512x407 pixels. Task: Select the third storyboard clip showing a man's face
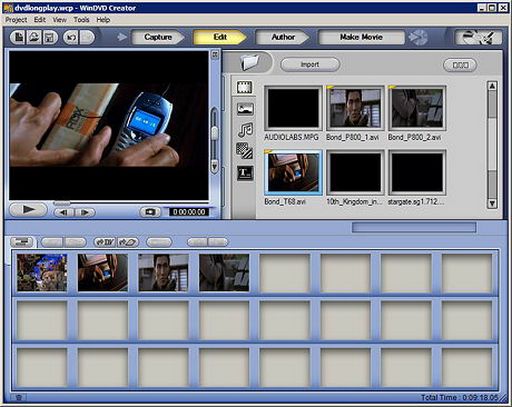click(x=163, y=273)
